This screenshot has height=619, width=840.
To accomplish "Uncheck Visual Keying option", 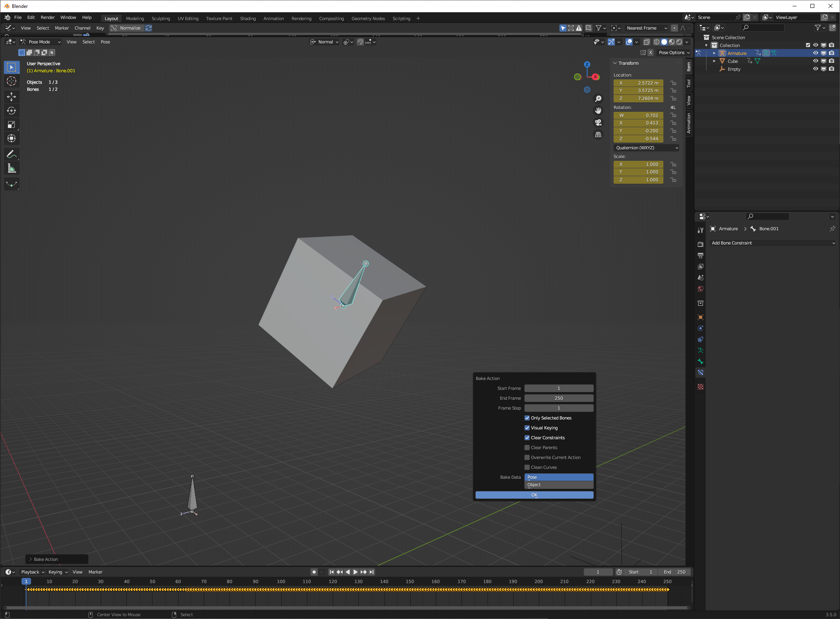I will coord(527,428).
